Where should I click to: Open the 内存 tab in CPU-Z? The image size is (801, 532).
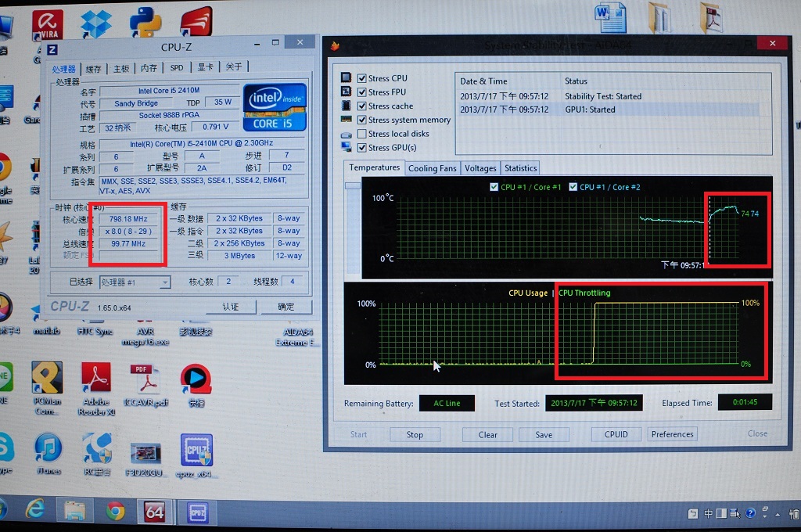click(149, 67)
